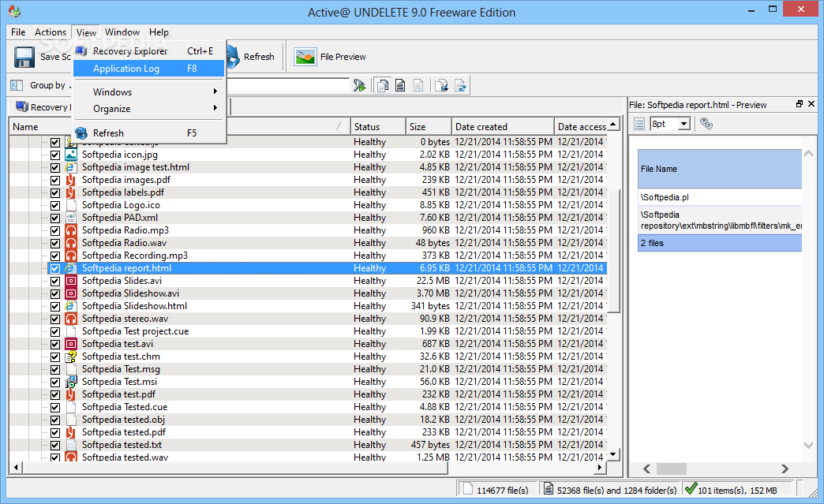Uncheck the Softpedia Test project.cue checkbox
Screen dimensions: 824x504
[55, 331]
